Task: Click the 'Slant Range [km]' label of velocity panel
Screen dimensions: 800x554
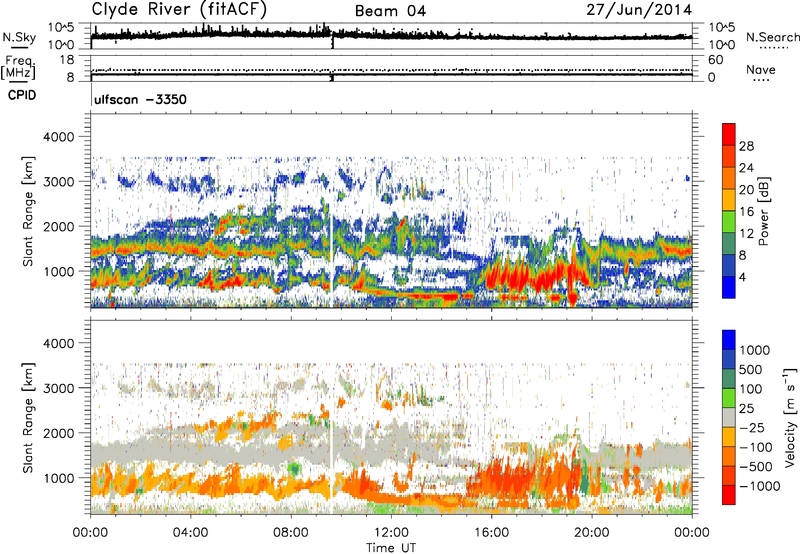Action: coord(28,417)
